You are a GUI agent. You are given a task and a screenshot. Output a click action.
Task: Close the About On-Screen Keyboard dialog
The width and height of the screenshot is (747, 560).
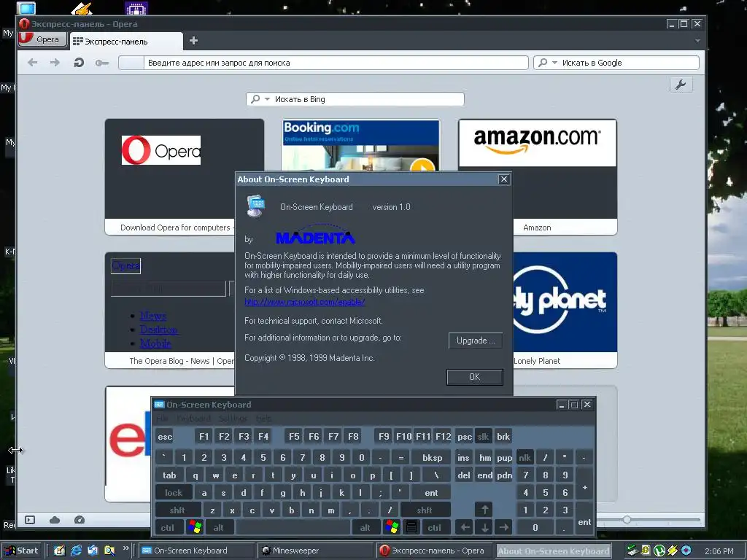click(504, 179)
